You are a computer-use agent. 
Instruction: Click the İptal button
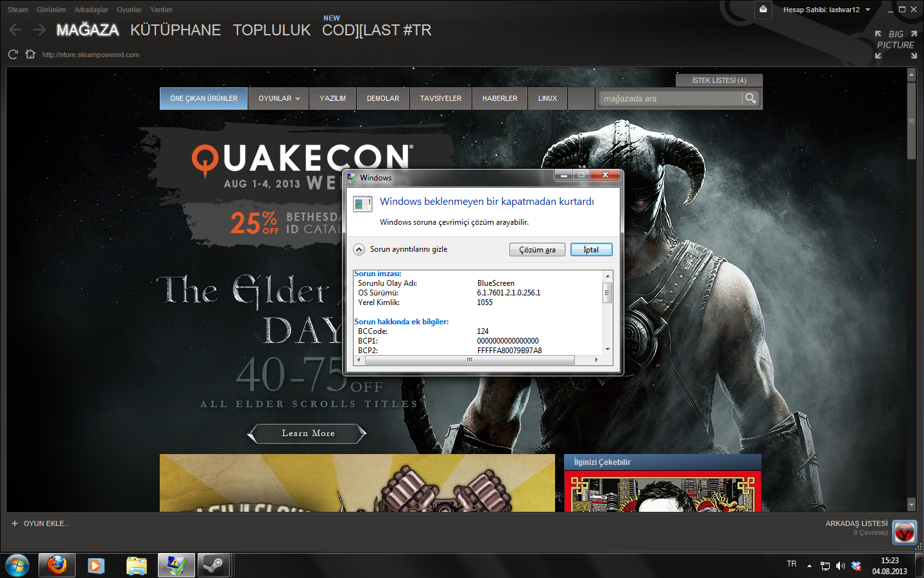(591, 250)
